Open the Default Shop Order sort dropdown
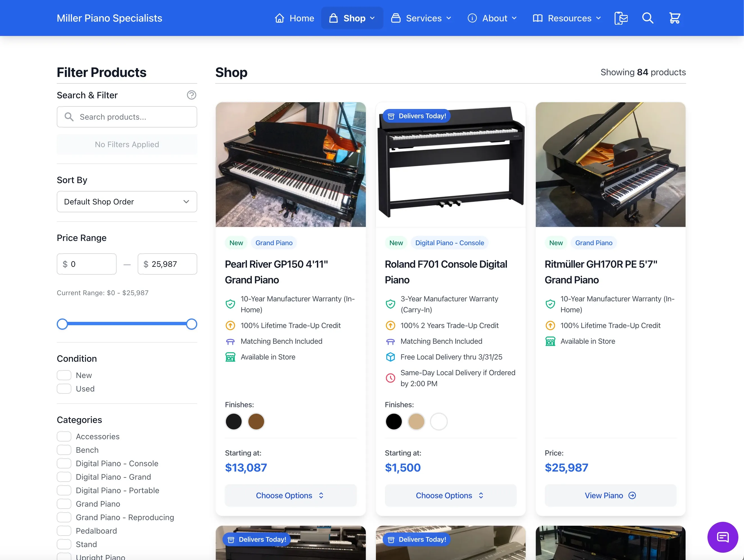744x560 pixels. click(127, 202)
